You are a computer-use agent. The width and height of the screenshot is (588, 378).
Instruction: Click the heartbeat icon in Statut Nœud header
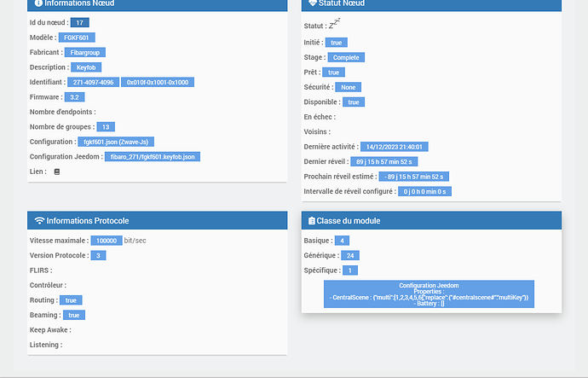point(313,3)
